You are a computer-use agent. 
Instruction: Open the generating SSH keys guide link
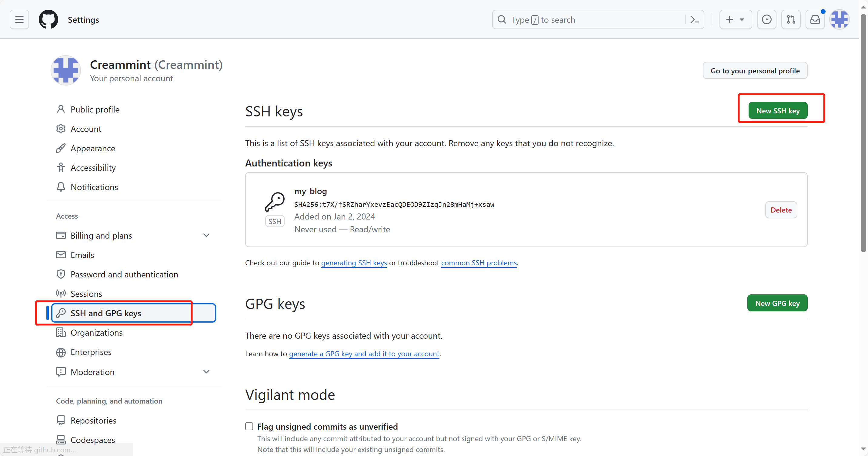(354, 263)
